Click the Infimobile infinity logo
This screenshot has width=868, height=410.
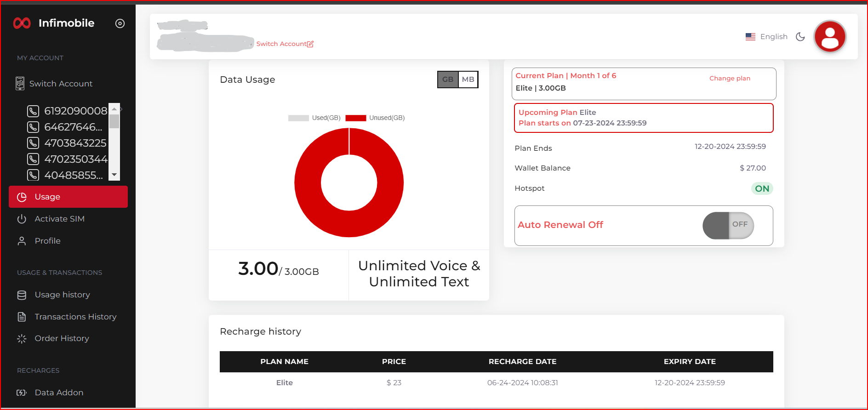22,23
